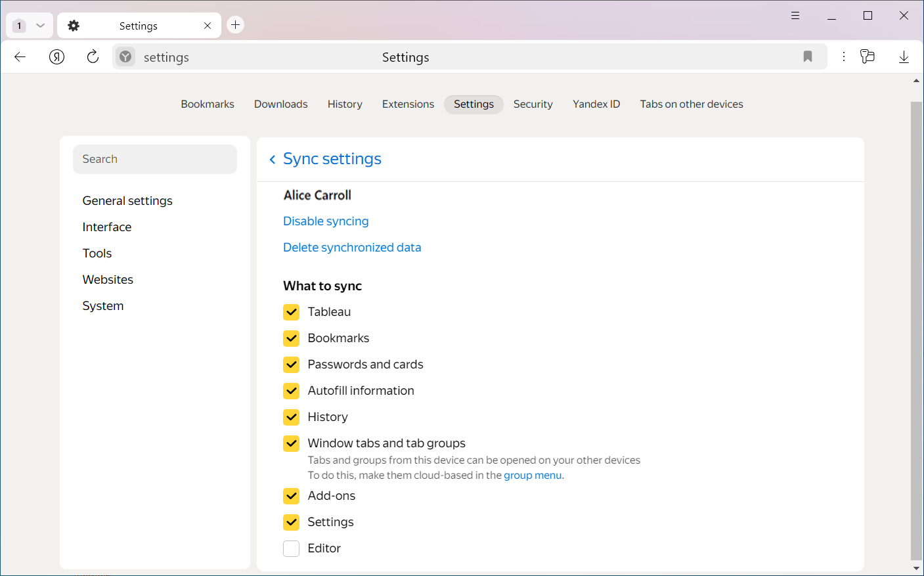Viewport: 924px width, 576px height.
Task: Bookmark this page using the bookmark icon
Action: point(808,57)
